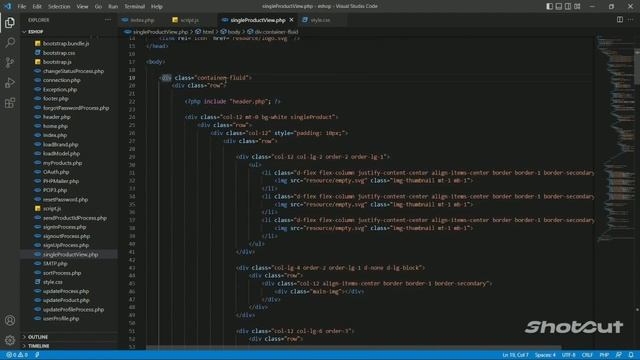Open PHPMailer.php in Explorer
Screen dimensions: 640x360
coord(61,181)
